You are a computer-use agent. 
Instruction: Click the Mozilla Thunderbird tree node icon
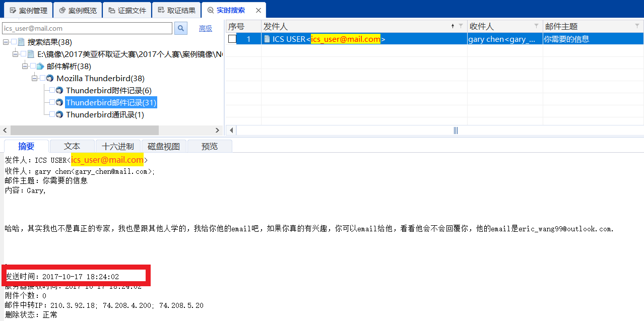click(49, 78)
